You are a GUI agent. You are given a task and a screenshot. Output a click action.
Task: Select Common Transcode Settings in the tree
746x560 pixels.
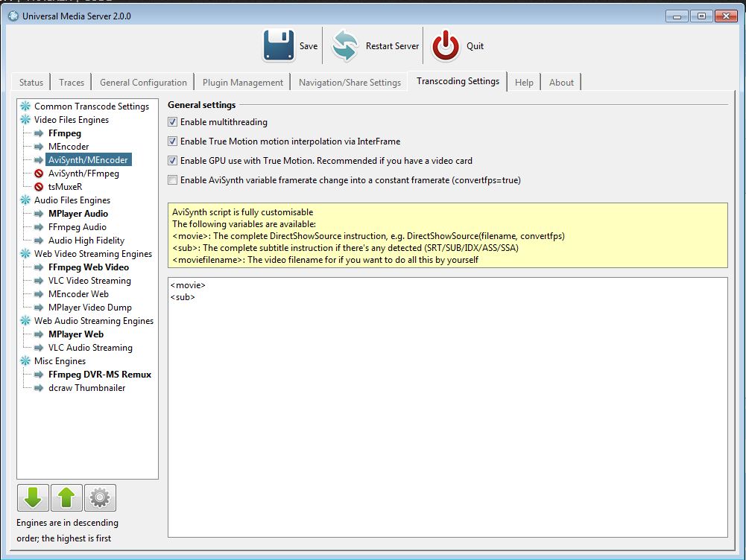pos(92,106)
